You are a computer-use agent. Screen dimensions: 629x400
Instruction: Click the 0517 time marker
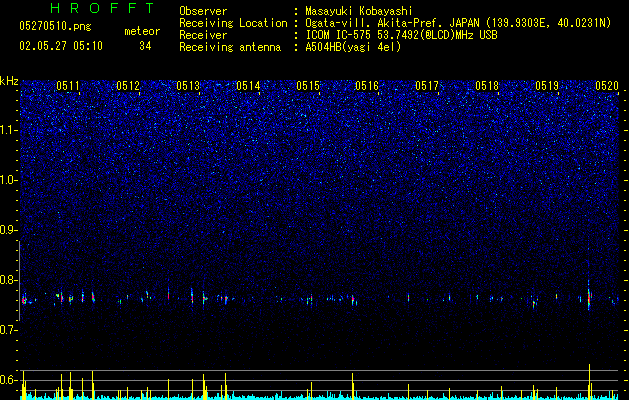[x=427, y=86]
